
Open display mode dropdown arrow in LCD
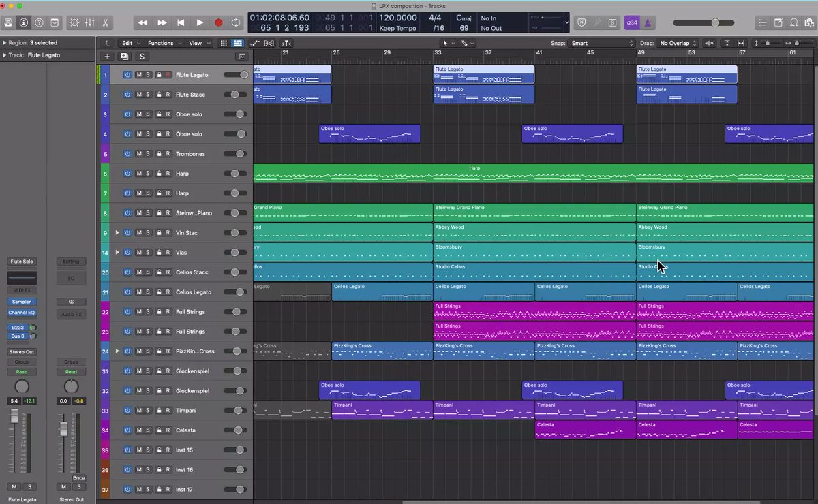[x=567, y=22]
